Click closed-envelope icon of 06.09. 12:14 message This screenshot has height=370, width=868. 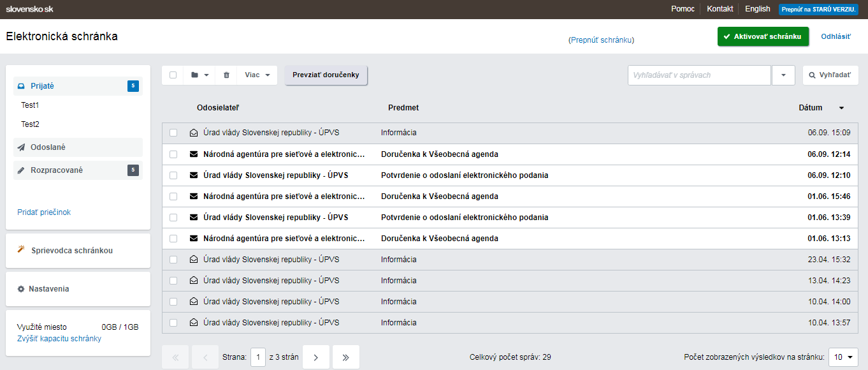(194, 154)
